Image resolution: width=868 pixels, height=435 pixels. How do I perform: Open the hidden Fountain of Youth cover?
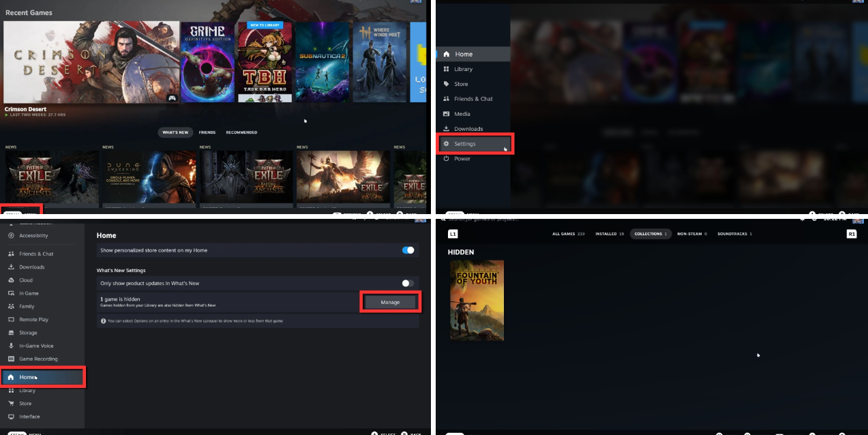click(477, 301)
